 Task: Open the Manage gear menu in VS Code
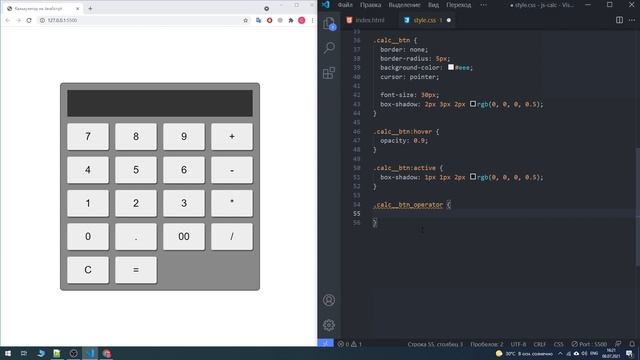pos(329,325)
